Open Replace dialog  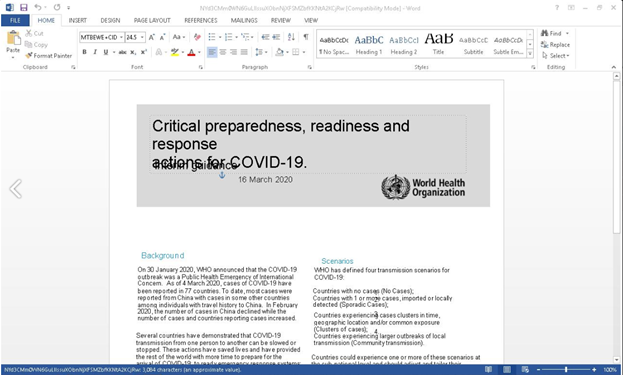coord(555,44)
